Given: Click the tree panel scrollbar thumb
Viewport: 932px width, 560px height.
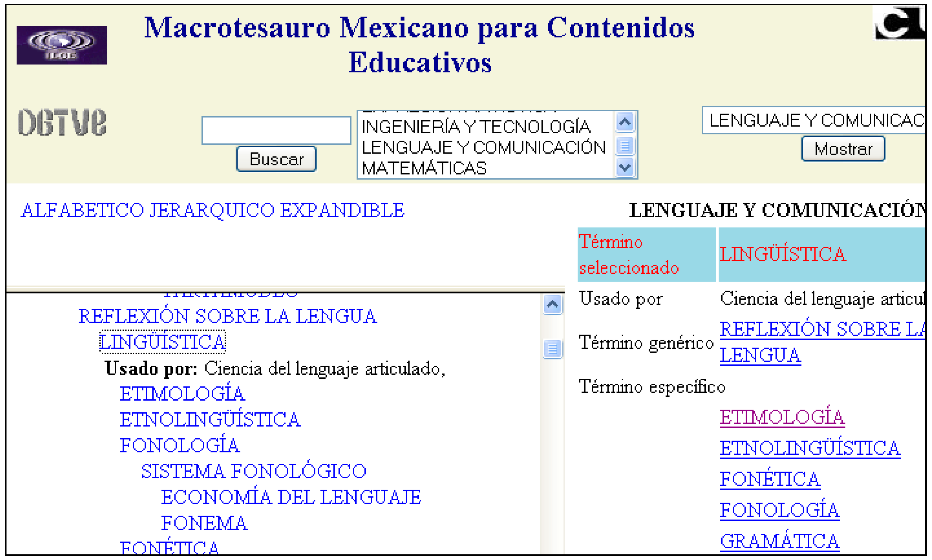Looking at the screenshot, I should tap(552, 349).
